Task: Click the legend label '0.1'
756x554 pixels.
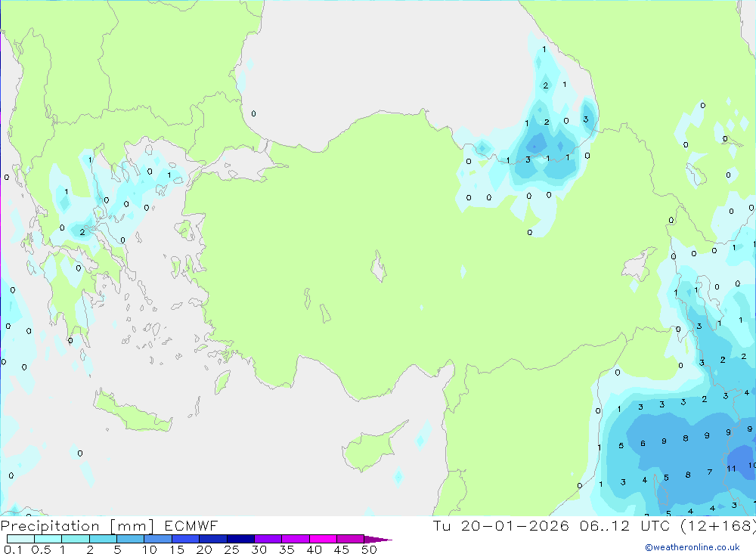Action: point(13,549)
